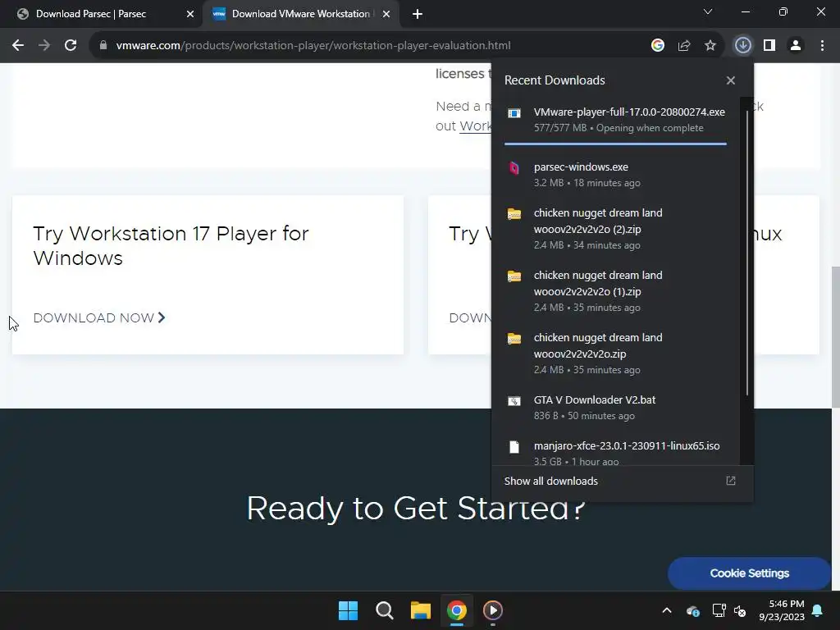Click the VMware player file icon
This screenshot has width=840, height=630.
coord(514,113)
